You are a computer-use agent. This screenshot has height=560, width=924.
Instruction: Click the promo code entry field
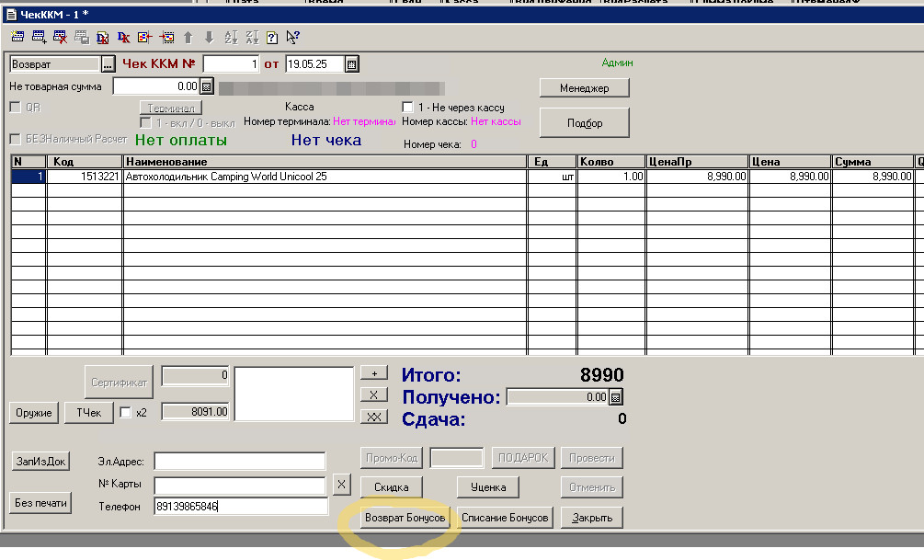tap(457, 458)
